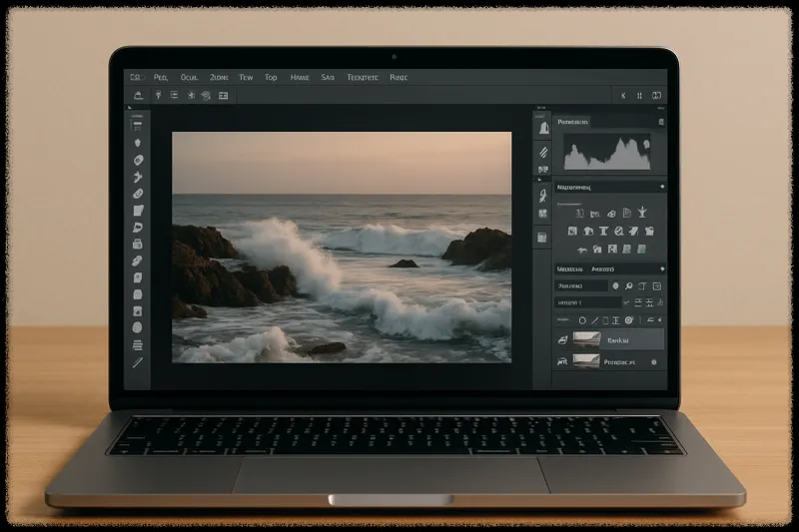799x532 pixels.
Task: Open the histogram panel options menu icon
Action: [661, 122]
